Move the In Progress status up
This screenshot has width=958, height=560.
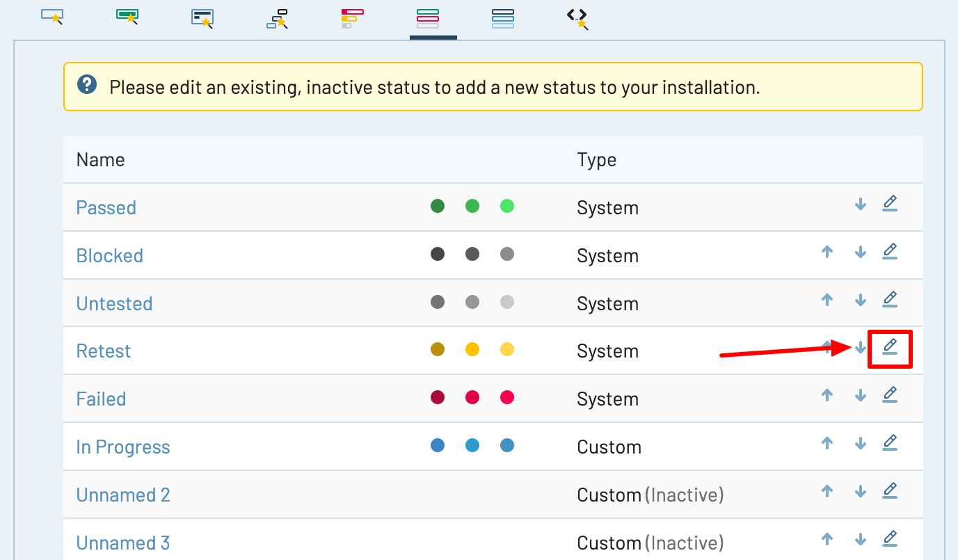[827, 443]
